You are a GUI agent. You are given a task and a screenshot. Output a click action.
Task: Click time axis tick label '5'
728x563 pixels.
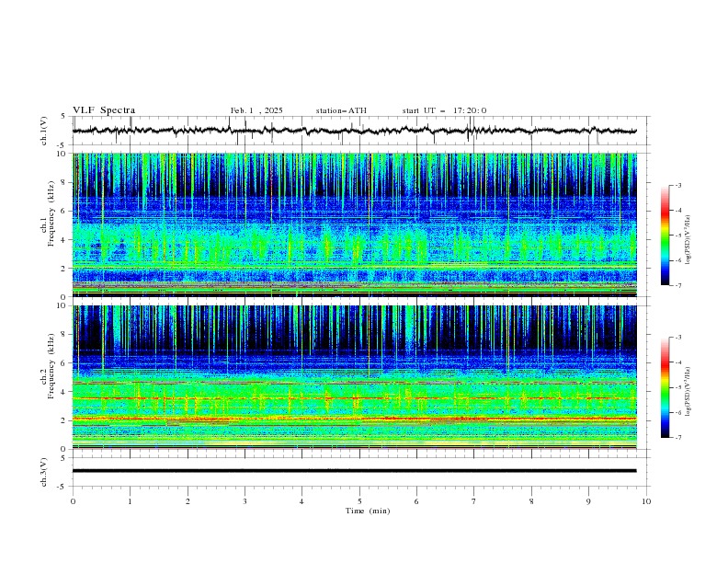coord(359,501)
